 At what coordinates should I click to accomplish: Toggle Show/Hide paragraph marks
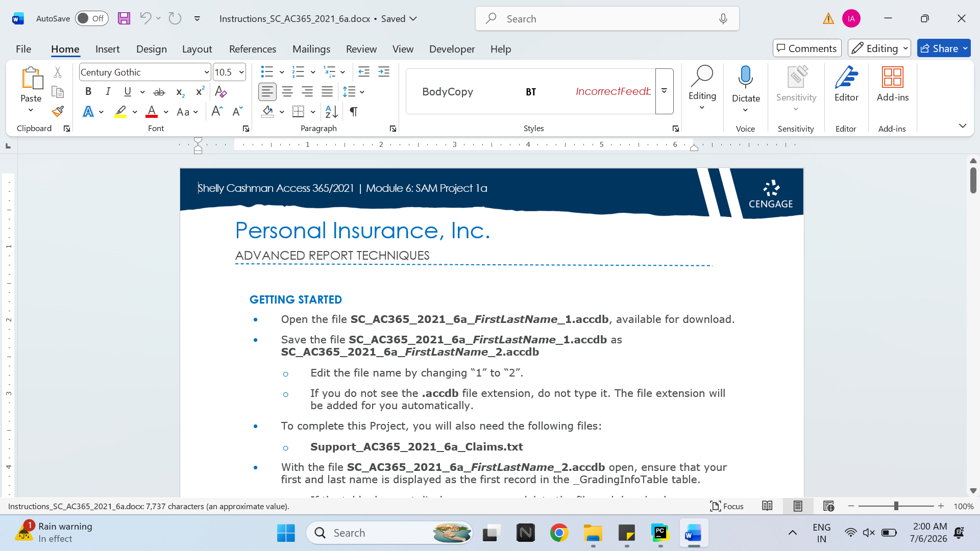click(353, 111)
